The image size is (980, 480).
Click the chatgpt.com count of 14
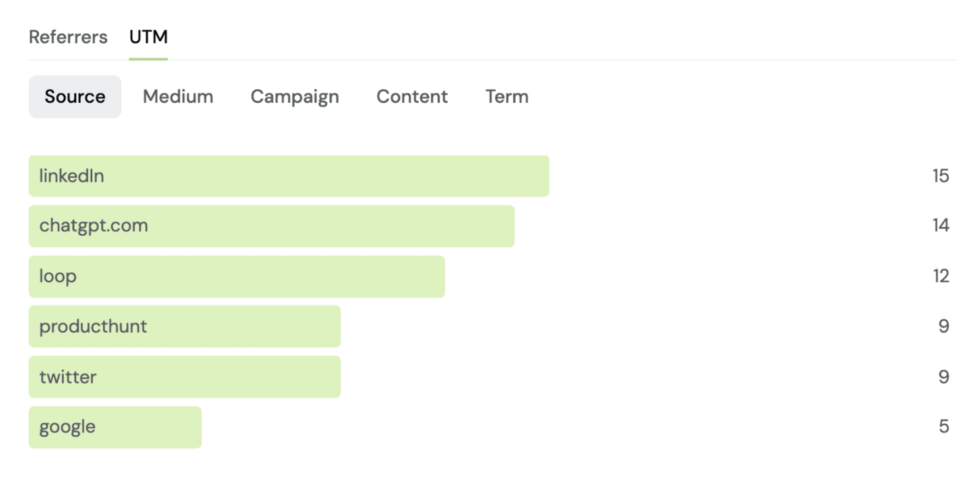point(940,225)
